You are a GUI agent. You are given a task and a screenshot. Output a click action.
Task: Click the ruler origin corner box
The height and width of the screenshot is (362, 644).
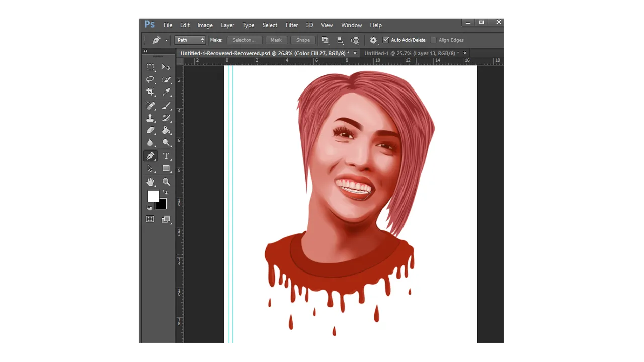tap(180, 61)
